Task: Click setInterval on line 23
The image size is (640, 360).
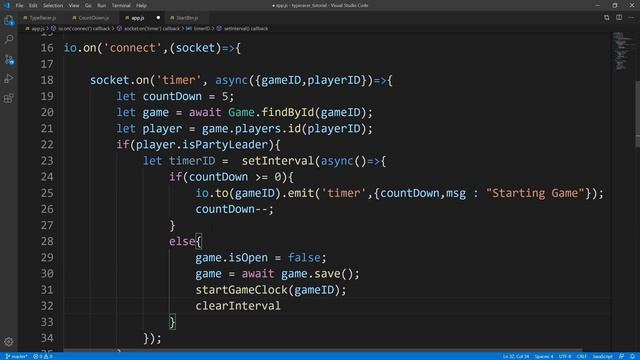Action: [278, 161]
